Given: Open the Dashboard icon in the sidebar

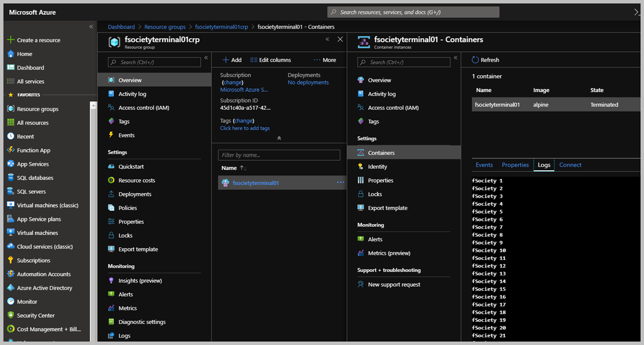Looking at the screenshot, I should (11, 68).
